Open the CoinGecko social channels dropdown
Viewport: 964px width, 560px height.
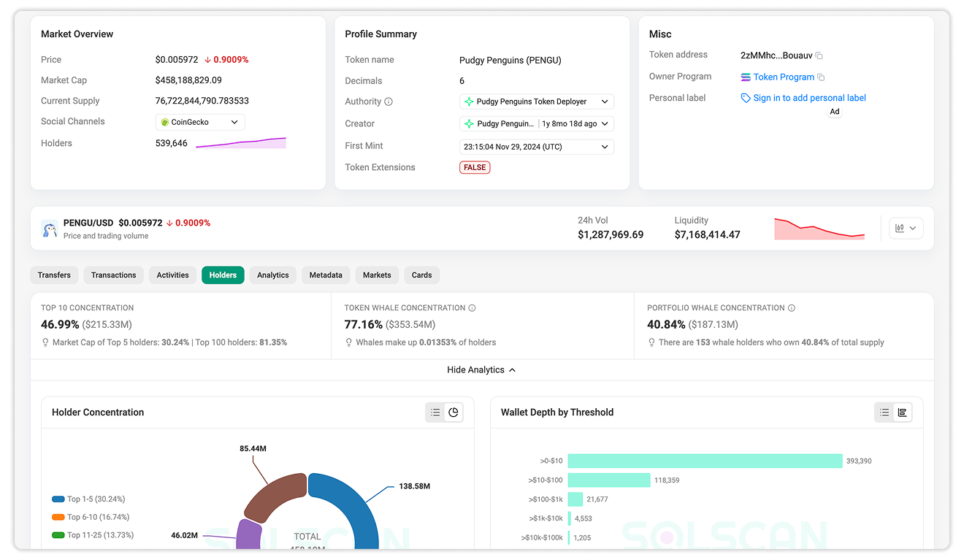(200, 123)
